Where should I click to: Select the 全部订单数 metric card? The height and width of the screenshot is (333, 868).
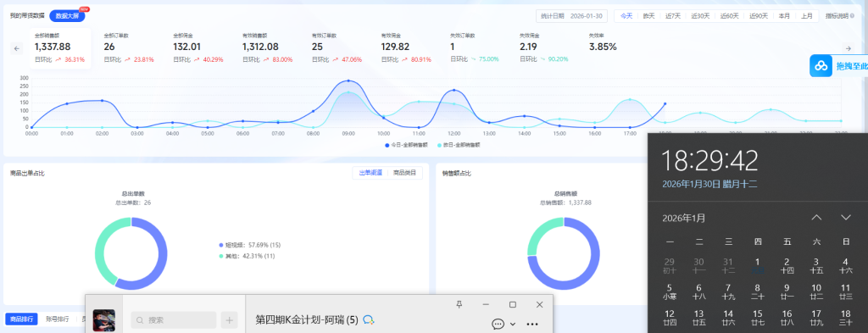129,48
